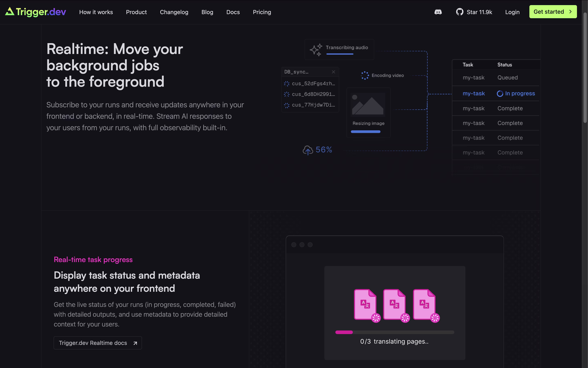Click the third pink translation document icon
This screenshot has height=368, width=588.
(426, 306)
